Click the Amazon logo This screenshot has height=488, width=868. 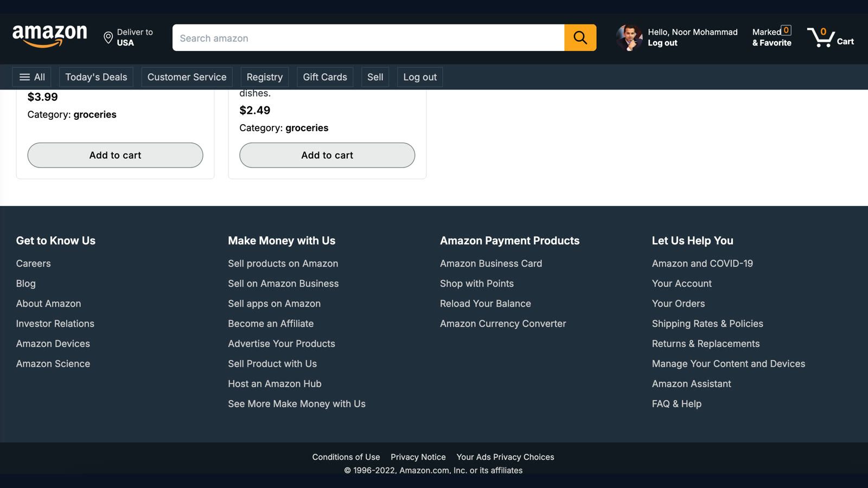49,37
